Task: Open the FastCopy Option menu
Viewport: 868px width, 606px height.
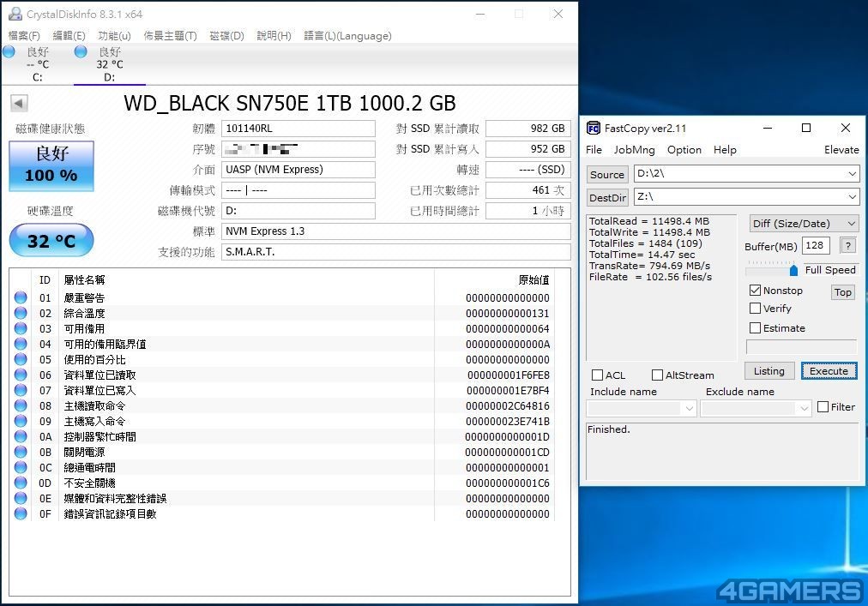Action: [684, 150]
